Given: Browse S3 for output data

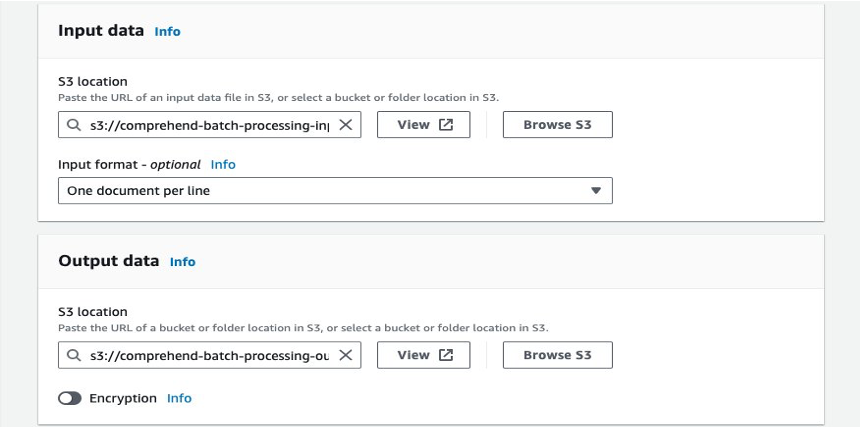Looking at the screenshot, I should pos(557,355).
